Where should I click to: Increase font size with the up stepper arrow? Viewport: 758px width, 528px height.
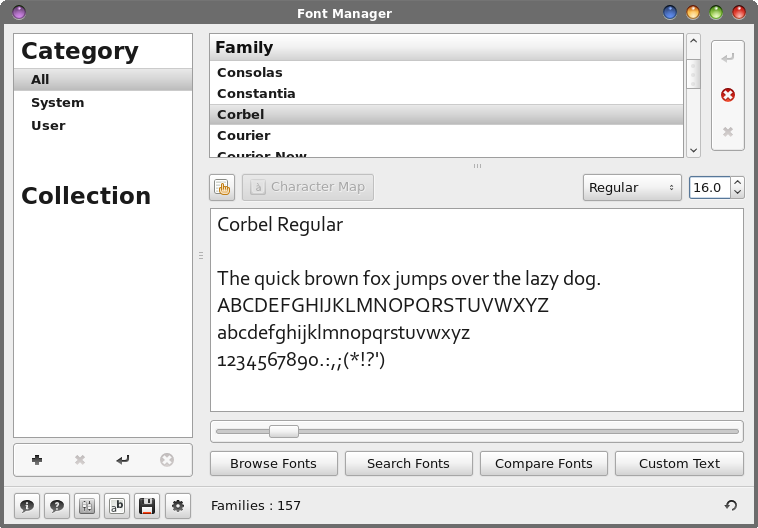(737, 182)
